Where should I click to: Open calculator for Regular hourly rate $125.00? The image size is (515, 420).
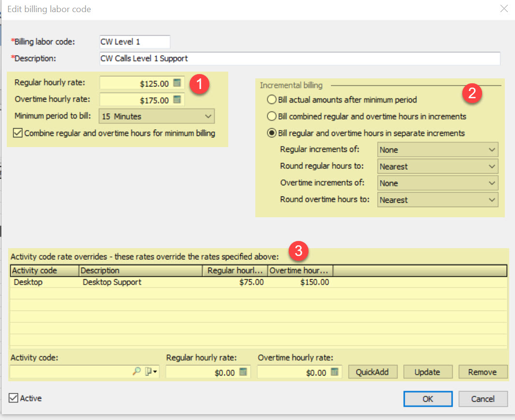coord(177,83)
